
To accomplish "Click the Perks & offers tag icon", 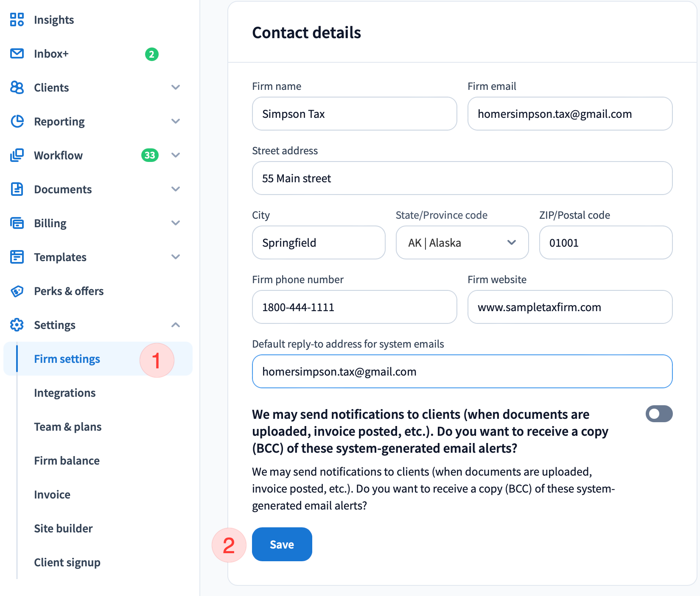I will click(x=17, y=291).
